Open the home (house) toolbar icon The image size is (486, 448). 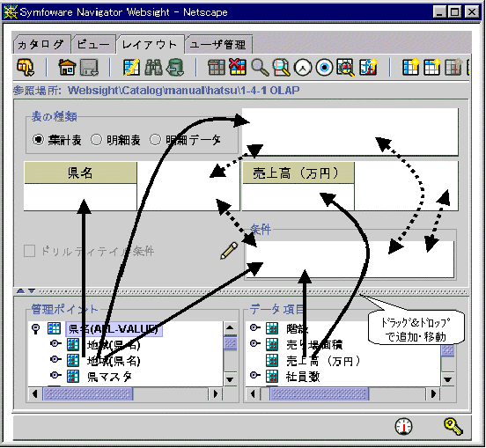coord(67,67)
